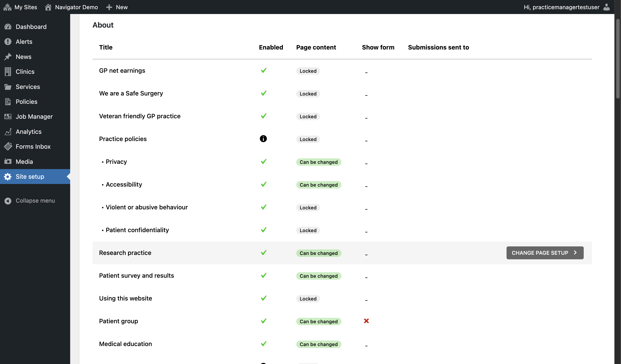Click the Policies document icon

pyautogui.click(x=8, y=102)
